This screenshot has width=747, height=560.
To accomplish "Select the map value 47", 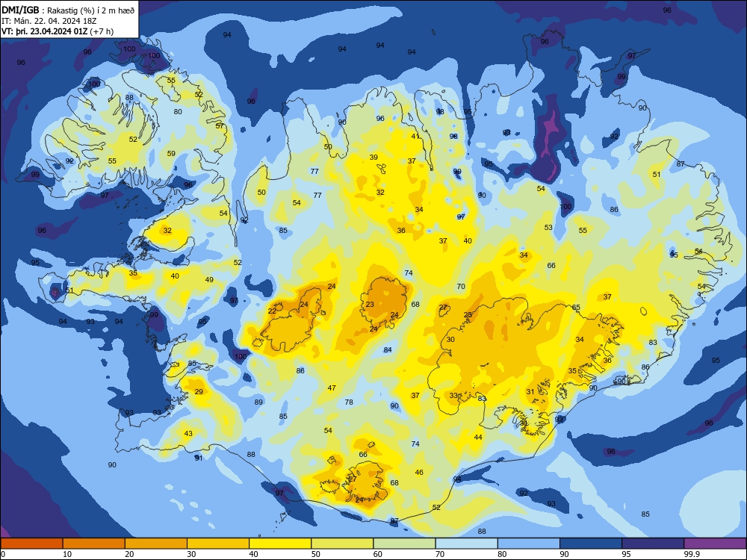I will pyautogui.click(x=332, y=388).
